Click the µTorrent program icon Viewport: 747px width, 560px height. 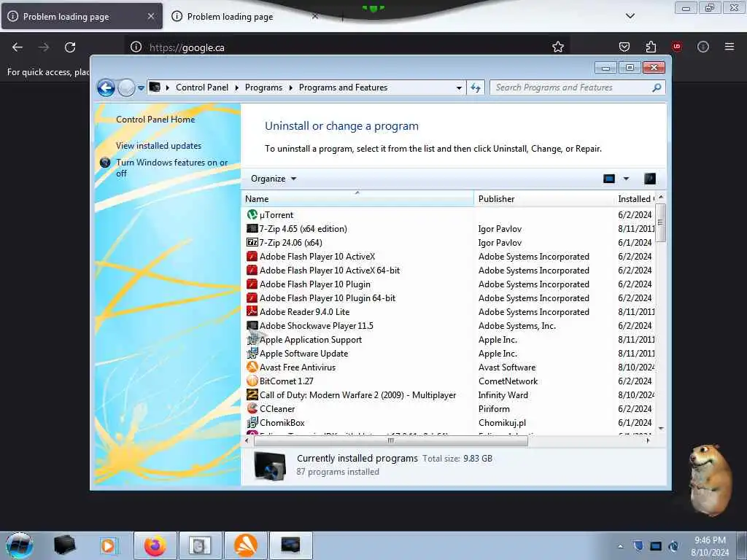pos(252,215)
